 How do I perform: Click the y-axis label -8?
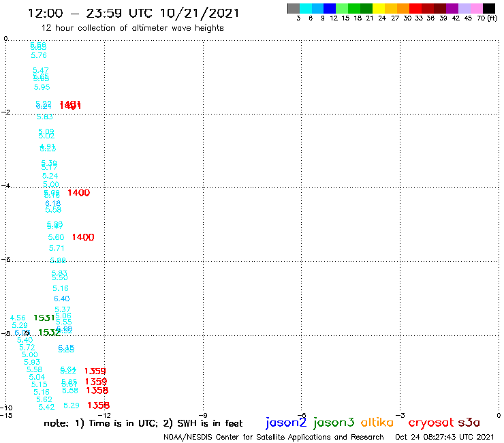pos(5,334)
